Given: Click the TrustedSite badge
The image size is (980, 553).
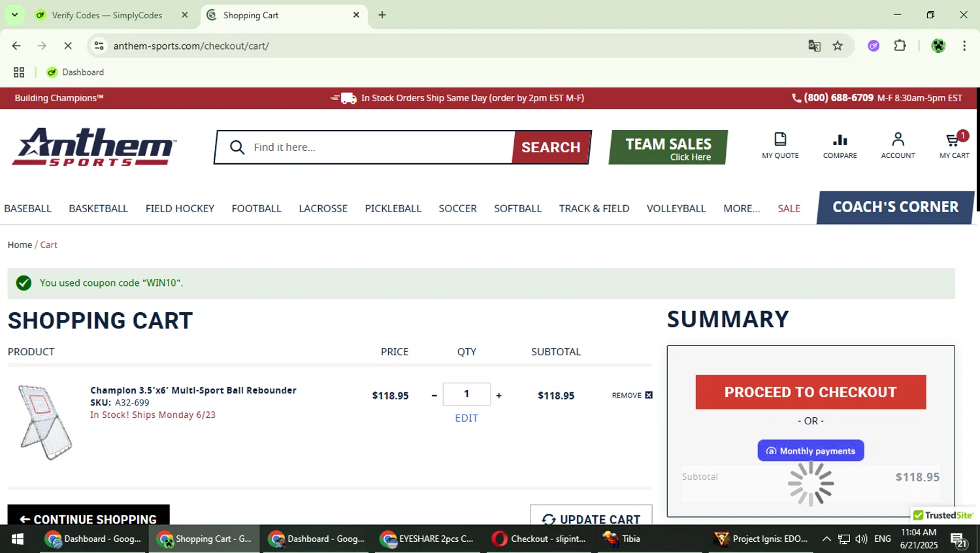Looking at the screenshot, I should [x=943, y=515].
